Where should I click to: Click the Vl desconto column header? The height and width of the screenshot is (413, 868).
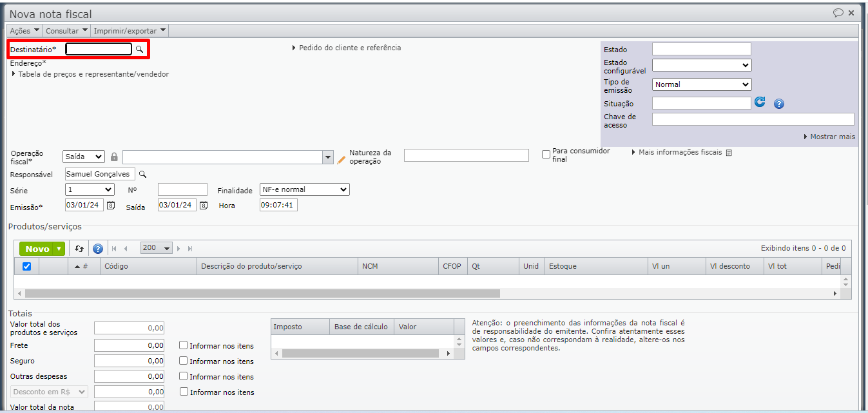pyautogui.click(x=735, y=266)
